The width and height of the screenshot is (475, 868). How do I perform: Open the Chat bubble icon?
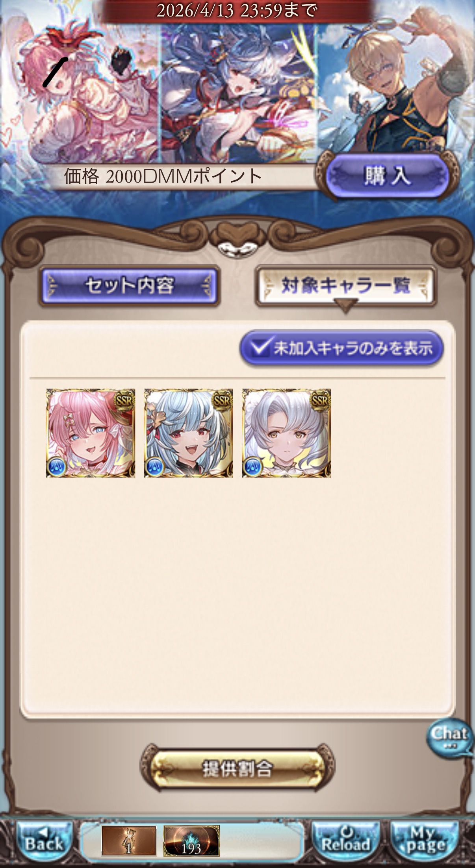point(450,737)
